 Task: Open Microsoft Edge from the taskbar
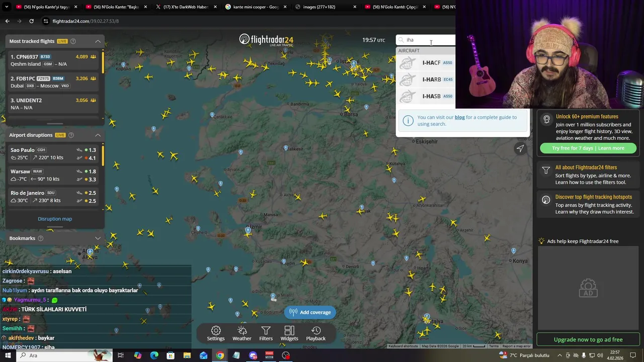click(154, 355)
